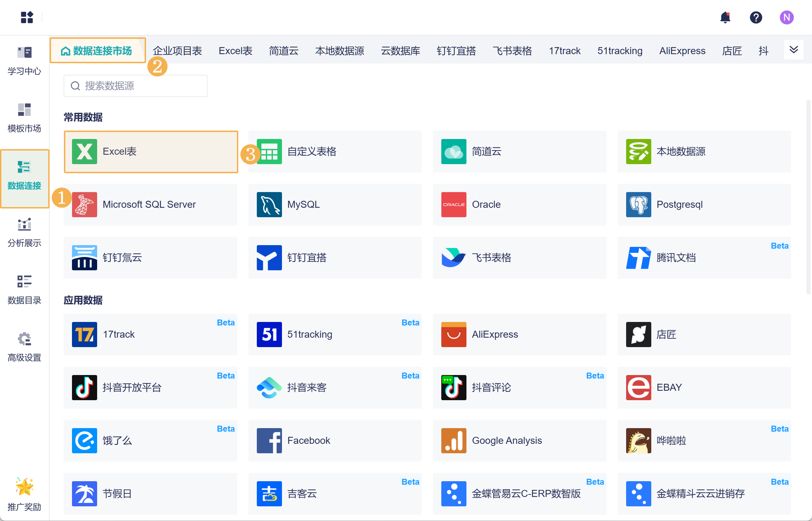Click the 应用数据 section heading
The height and width of the screenshot is (521, 812).
click(83, 300)
